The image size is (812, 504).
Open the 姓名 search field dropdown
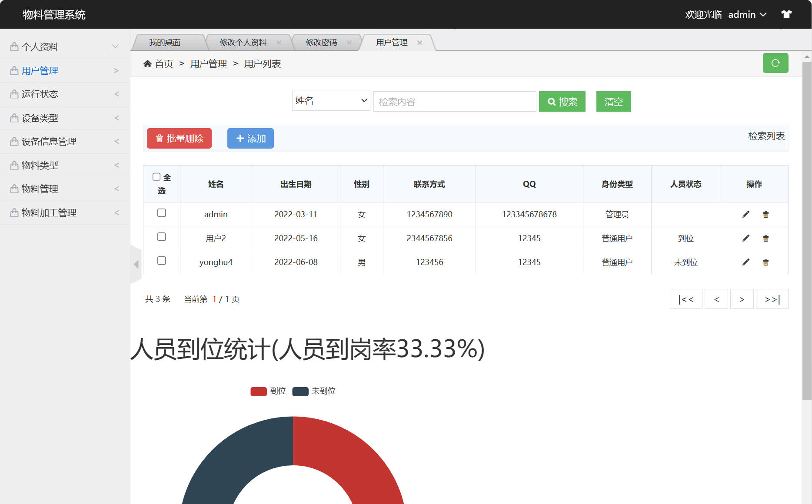[331, 100]
